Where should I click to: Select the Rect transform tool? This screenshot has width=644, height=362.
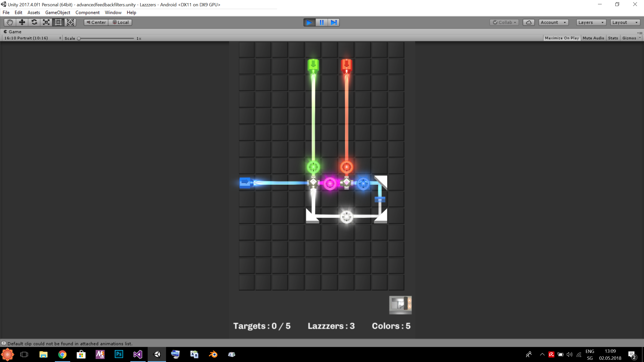tap(58, 22)
